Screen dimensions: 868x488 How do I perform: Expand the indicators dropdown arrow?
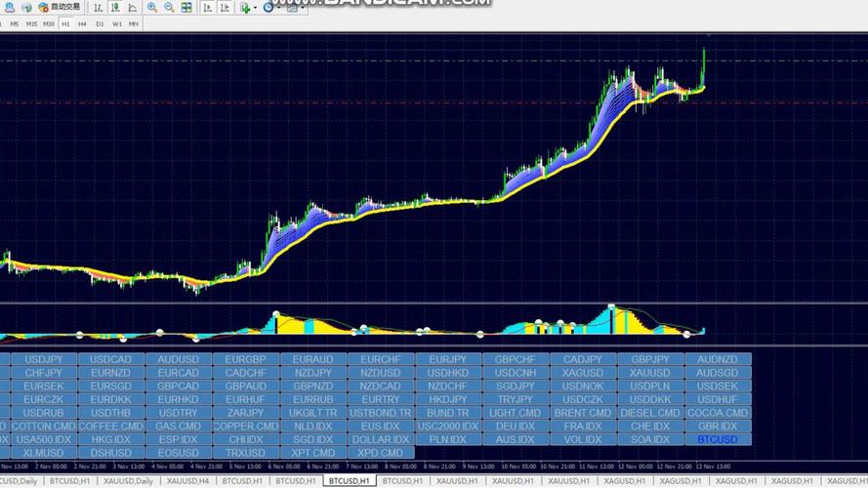tap(255, 8)
